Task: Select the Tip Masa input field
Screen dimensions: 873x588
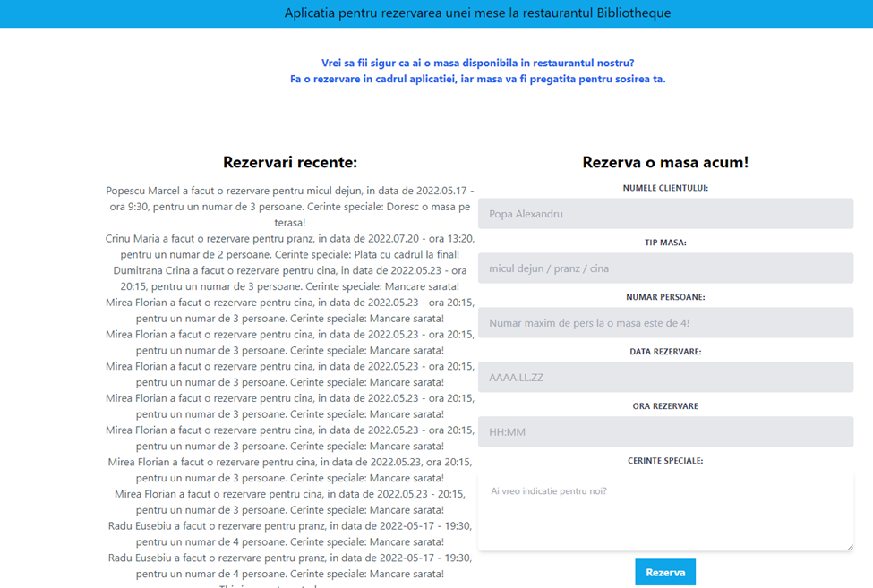Action: click(665, 268)
